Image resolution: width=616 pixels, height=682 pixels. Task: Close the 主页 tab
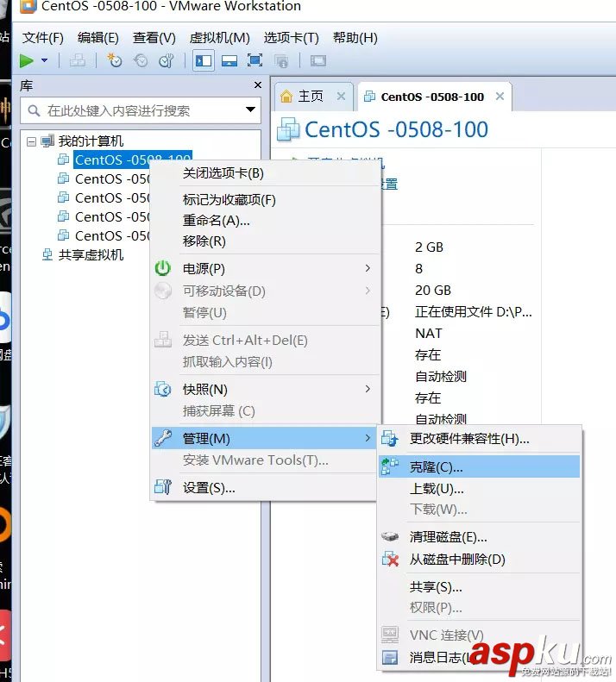tap(341, 96)
